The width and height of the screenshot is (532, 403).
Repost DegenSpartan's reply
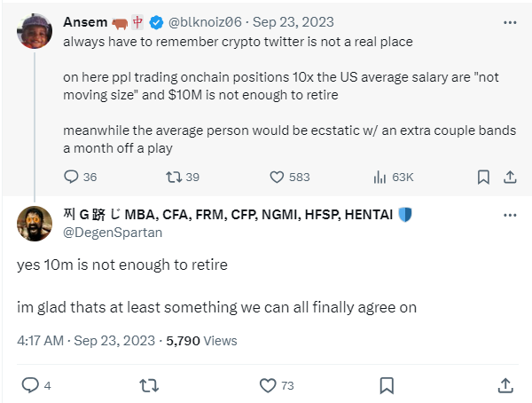tap(151, 385)
